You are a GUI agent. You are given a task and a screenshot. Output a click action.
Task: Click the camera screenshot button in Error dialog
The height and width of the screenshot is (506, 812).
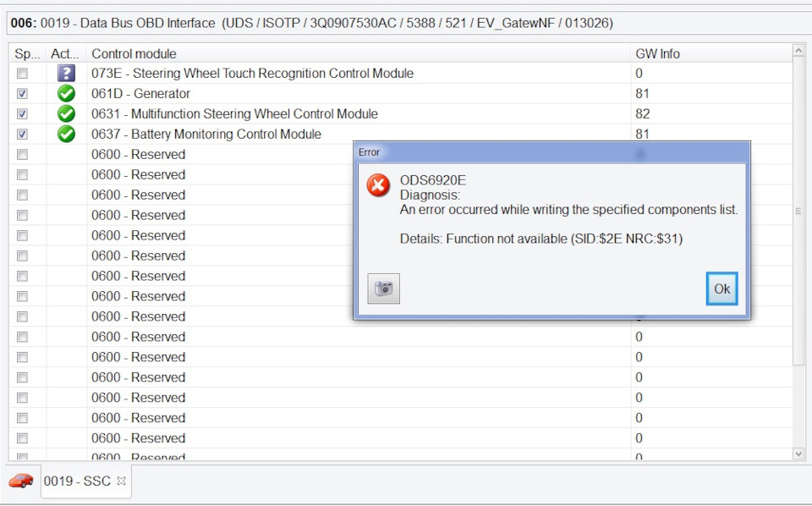[x=383, y=289]
